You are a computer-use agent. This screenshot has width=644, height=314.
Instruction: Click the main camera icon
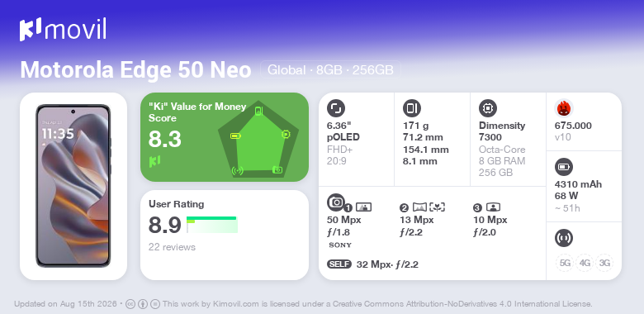tap(336, 202)
